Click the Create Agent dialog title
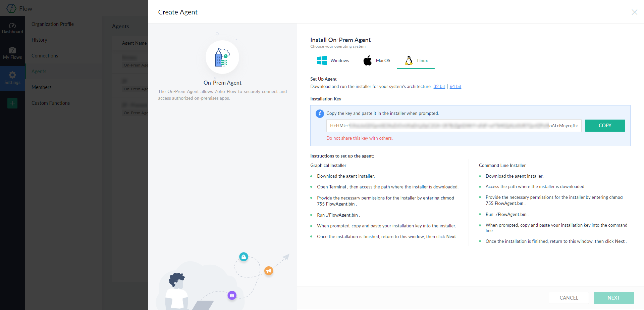This screenshot has height=310, width=644. pos(178,12)
